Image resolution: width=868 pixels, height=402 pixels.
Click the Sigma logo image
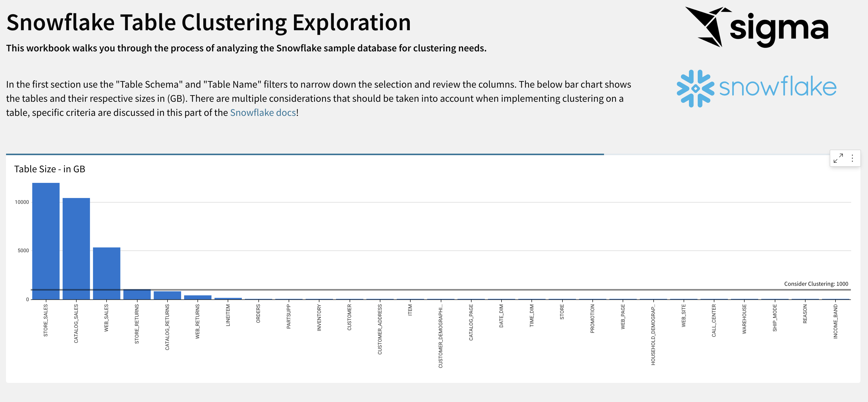(x=756, y=27)
